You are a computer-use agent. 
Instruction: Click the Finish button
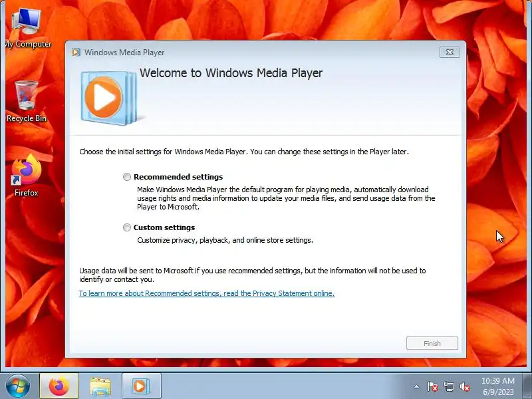432,343
